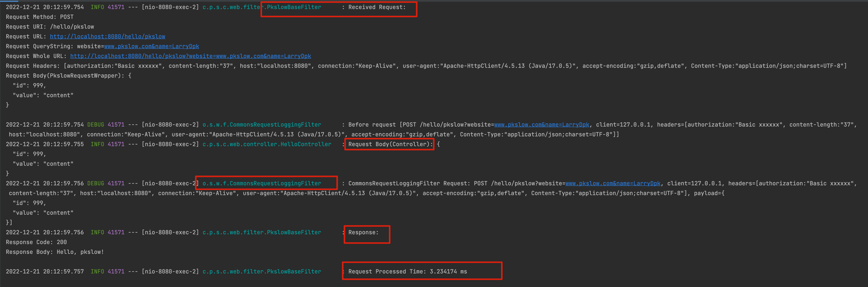Screen dimensions: 868x287
Task: Click the 'Response Code: 200' line
Action: pyautogui.click(x=36, y=242)
